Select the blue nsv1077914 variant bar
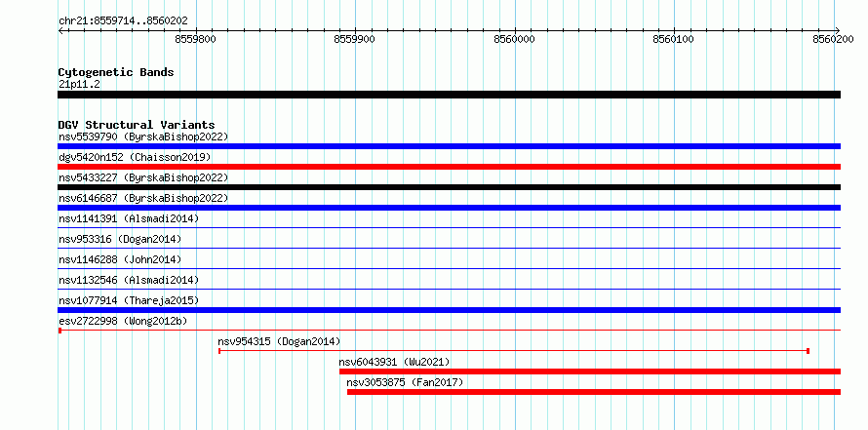The height and width of the screenshot is (430, 868). tap(449, 310)
